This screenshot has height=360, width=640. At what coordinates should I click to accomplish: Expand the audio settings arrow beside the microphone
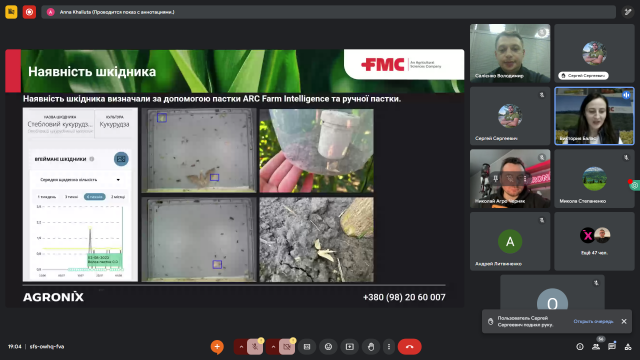(241, 347)
